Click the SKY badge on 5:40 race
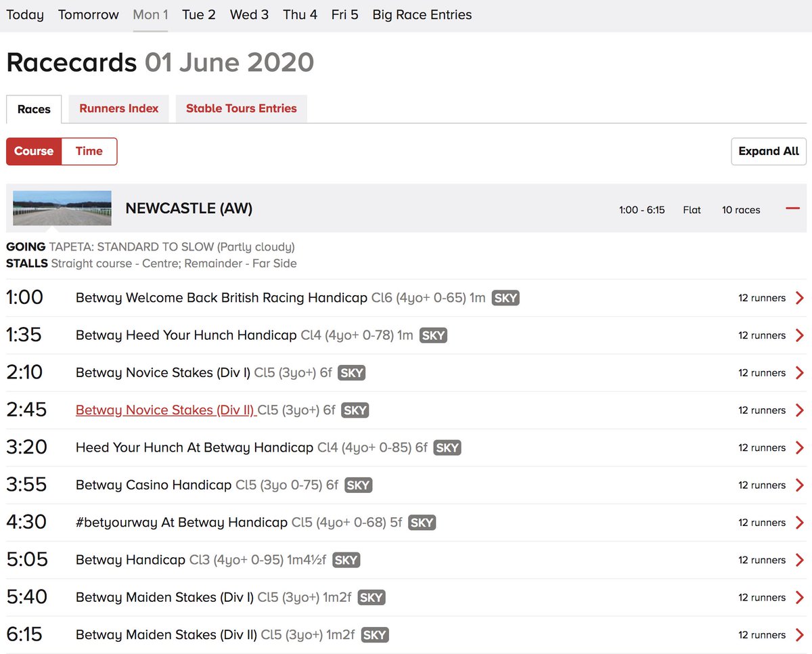The height and width of the screenshot is (654, 812). (371, 598)
